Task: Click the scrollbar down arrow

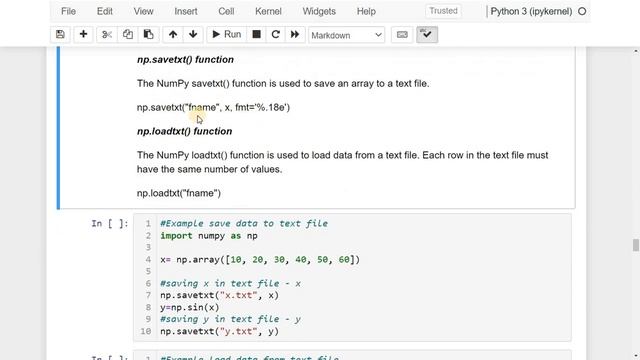Action: [636, 356]
